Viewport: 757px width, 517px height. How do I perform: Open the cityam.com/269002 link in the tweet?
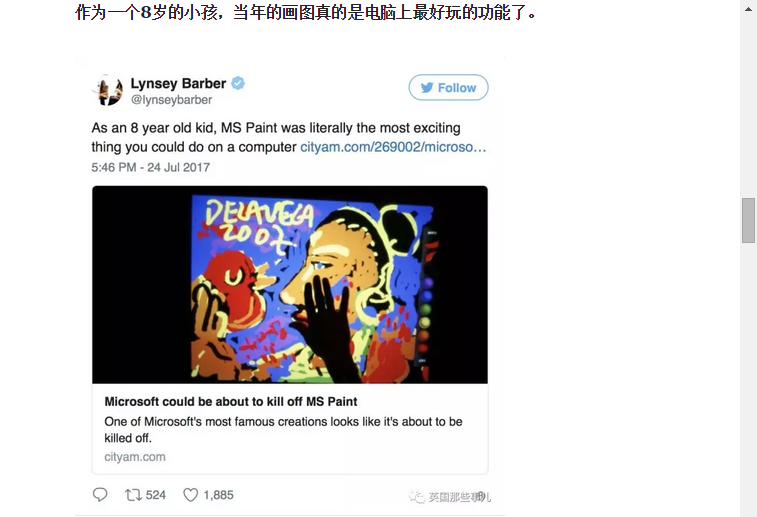(x=393, y=147)
